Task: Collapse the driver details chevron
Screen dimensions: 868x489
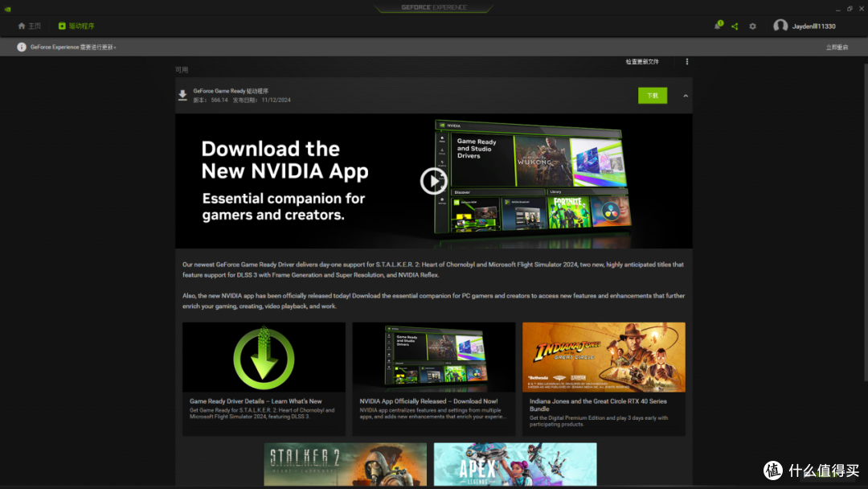Action: [686, 96]
